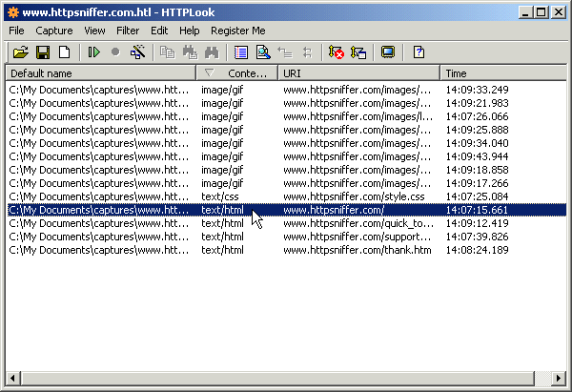
Task: Click the plain binoculars find icon
Action: pos(212,52)
